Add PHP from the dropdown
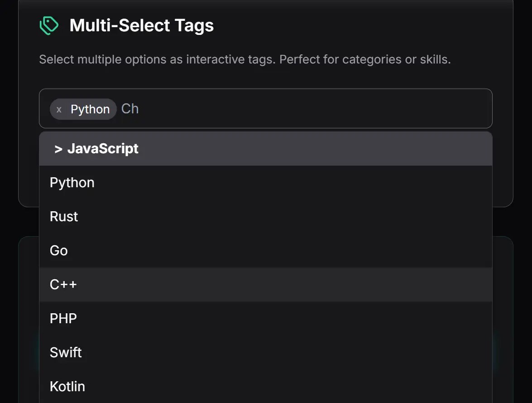The height and width of the screenshot is (403, 532). 63,319
